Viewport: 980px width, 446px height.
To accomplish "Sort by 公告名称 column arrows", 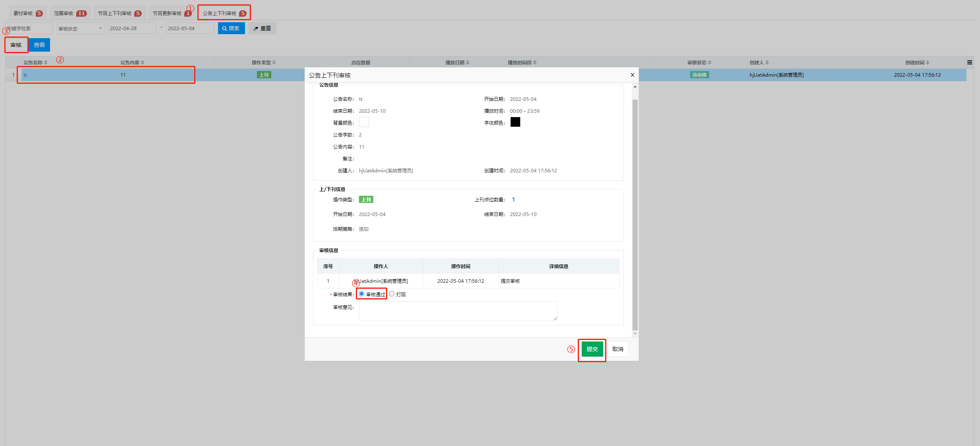I will (46, 62).
